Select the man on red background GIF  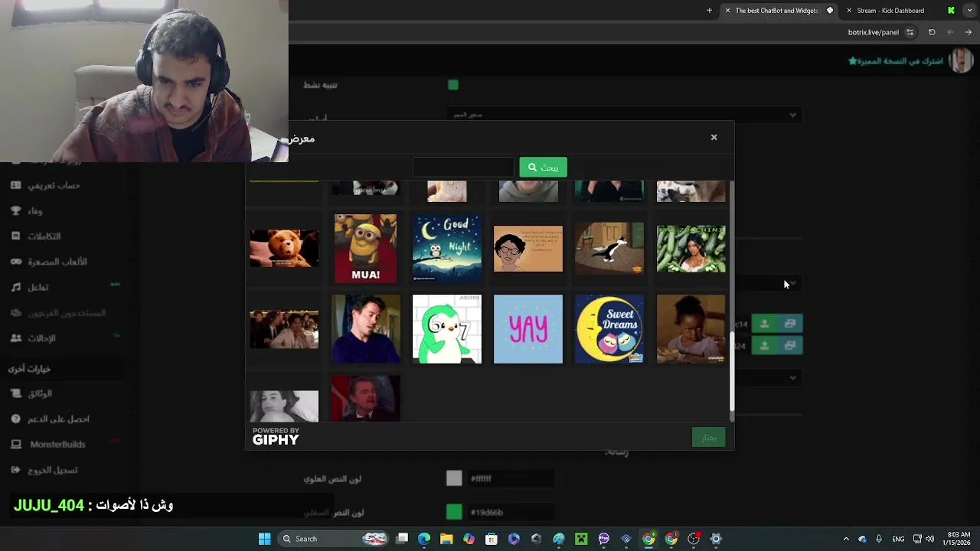(365, 398)
